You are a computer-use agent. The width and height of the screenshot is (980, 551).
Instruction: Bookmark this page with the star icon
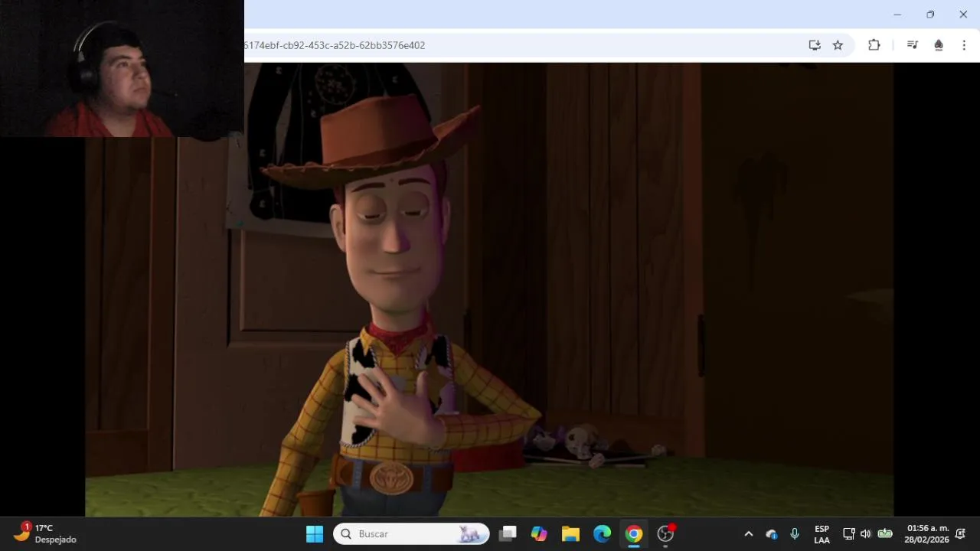click(x=838, y=45)
